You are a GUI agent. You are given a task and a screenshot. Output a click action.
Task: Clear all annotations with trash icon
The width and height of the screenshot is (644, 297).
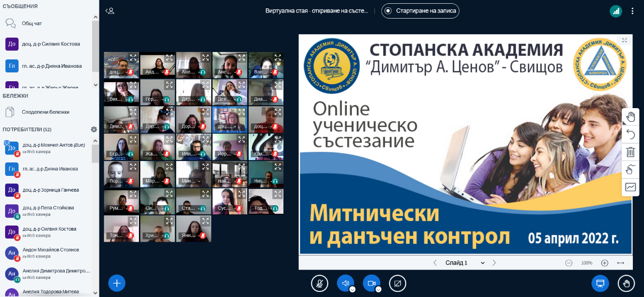(x=631, y=152)
